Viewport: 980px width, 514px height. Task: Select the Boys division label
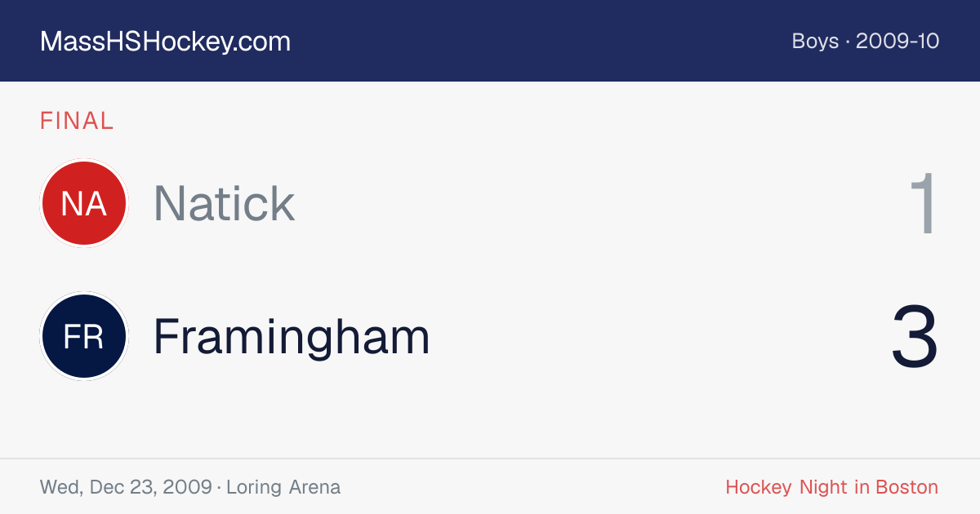pyautogui.click(x=815, y=42)
